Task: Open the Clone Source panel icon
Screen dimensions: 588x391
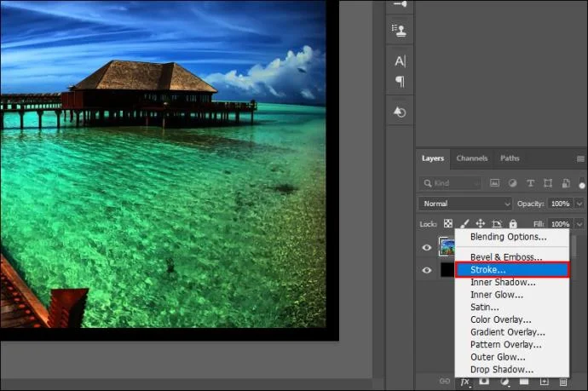Action: tap(400, 30)
